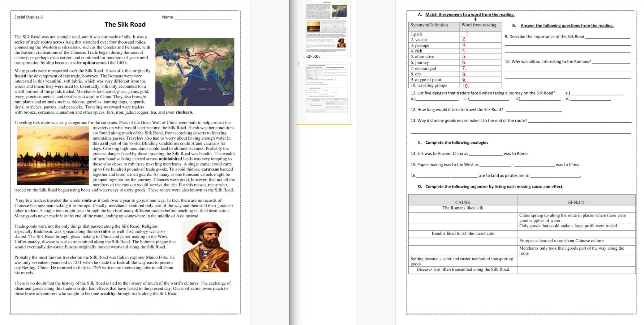This screenshot has height=325, width=644.
Task: Click the blank right after "Paper-making was to the West as"
Action: 495,165
